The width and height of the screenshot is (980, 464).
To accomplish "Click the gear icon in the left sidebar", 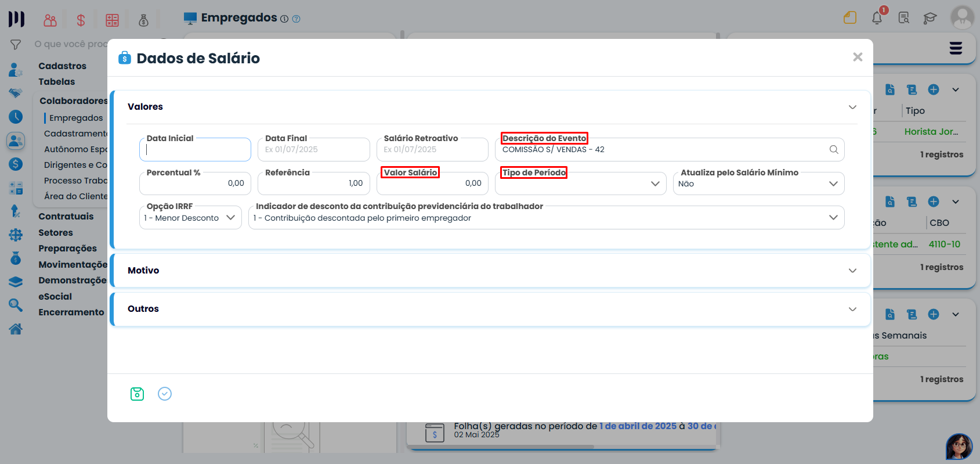I will 16,235.
